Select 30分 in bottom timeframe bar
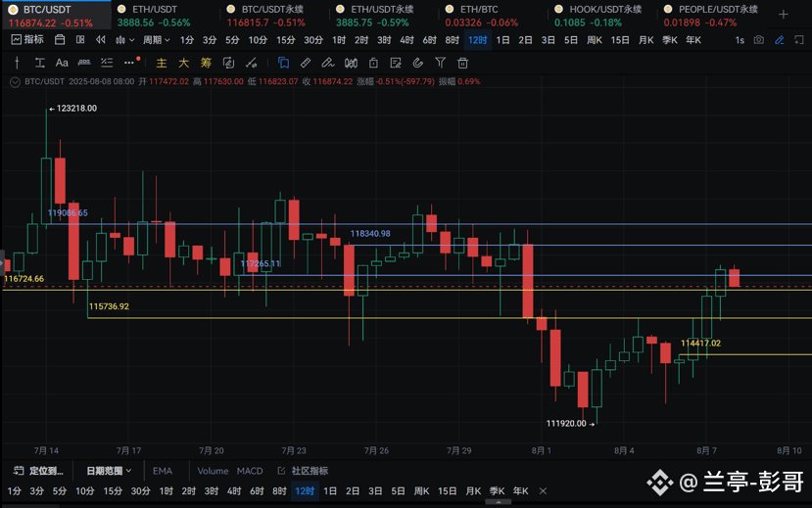Screen dimensions: 812x508 [140, 491]
